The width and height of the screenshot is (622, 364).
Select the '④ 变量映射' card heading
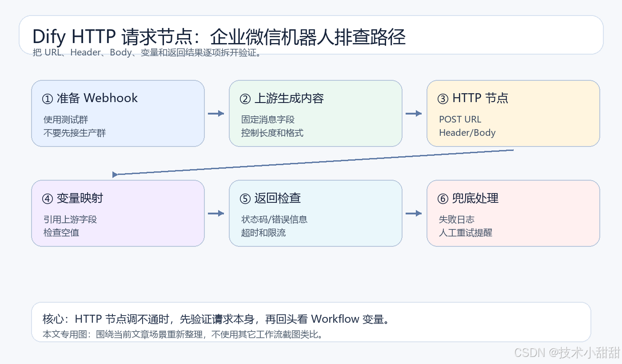click(x=72, y=198)
